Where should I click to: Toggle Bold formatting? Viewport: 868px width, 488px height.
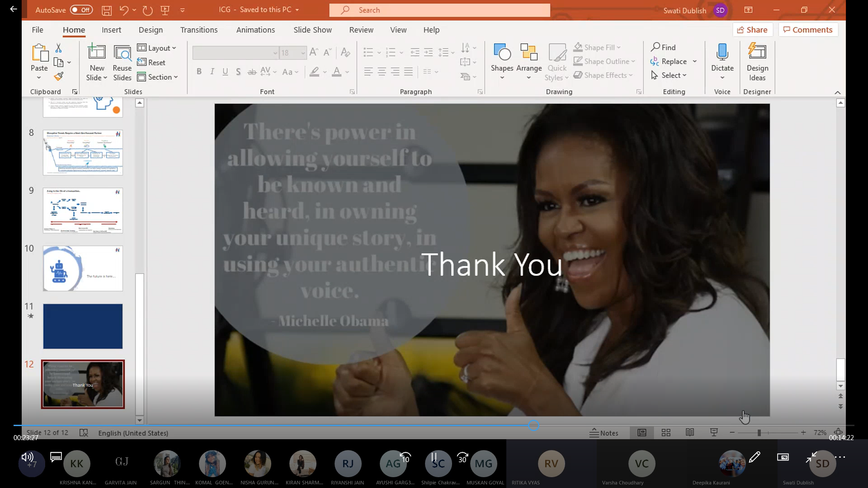199,71
